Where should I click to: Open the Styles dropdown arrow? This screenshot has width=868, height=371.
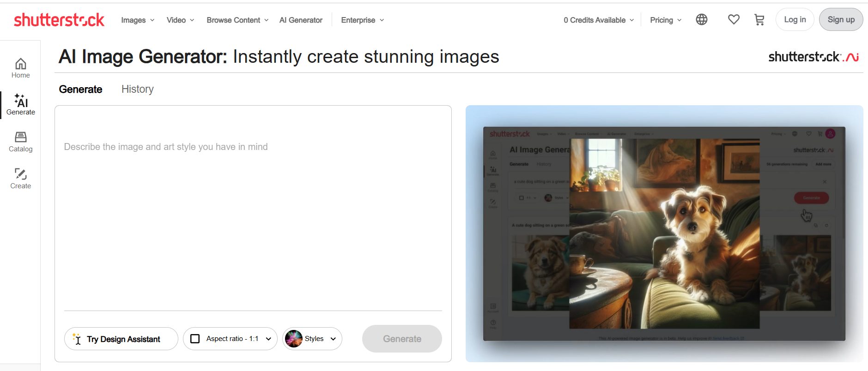333,339
